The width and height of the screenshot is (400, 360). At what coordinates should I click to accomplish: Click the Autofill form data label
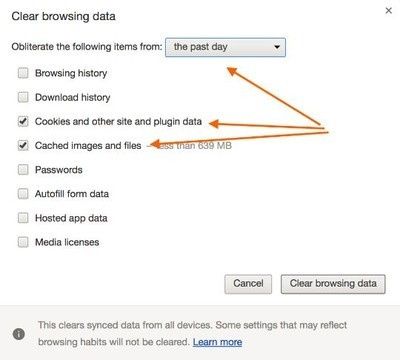(72, 194)
